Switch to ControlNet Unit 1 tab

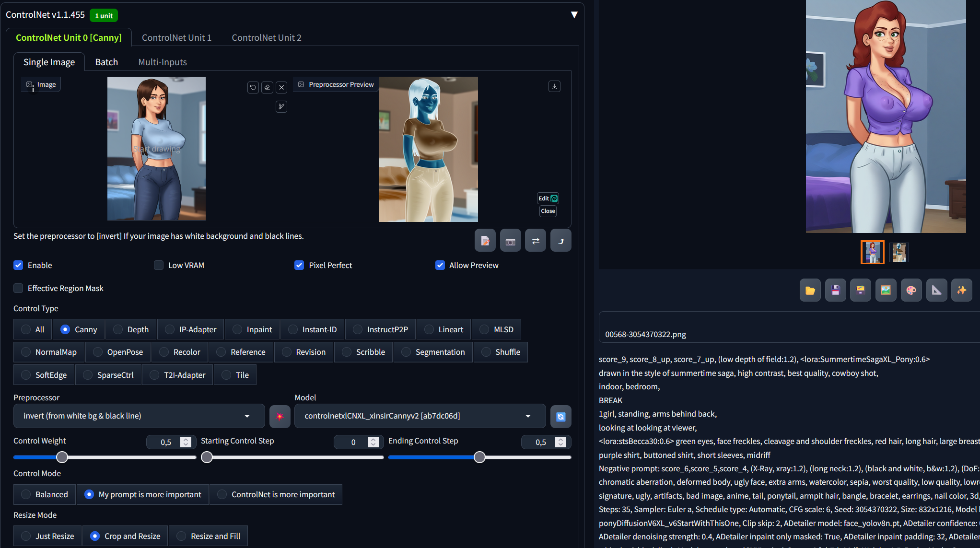coord(176,37)
